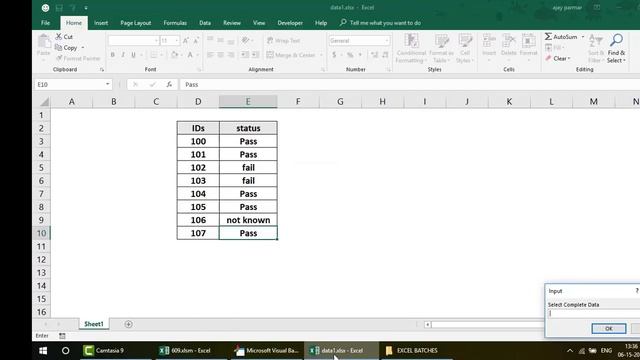Open the font size dropdown
Viewport: 640px width, 360px height.
(176, 40)
